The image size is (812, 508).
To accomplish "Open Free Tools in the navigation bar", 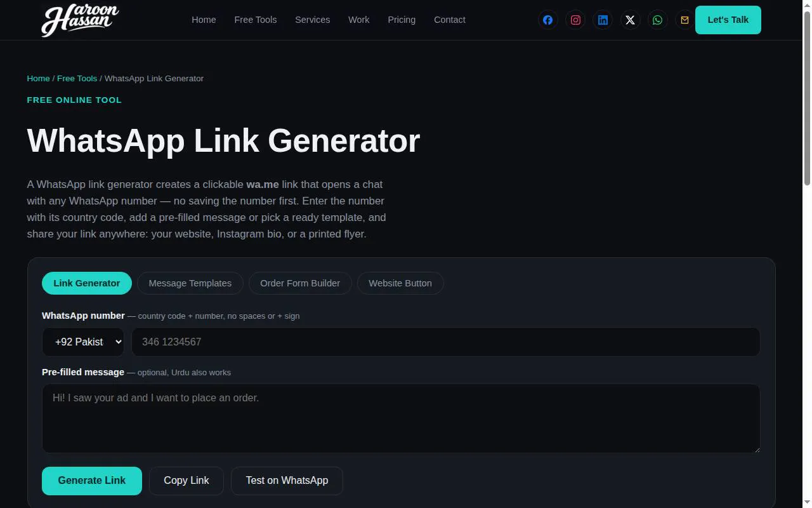I will pos(256,20).
